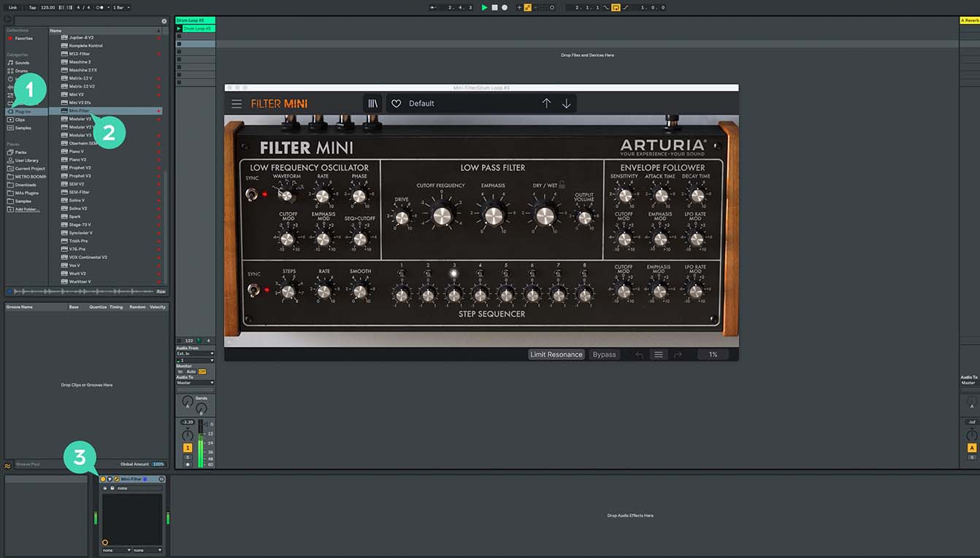Click the Dry/Wet lock icon
Image resolution: width=980 pixels, height=558 pixels.
click(x=562, y=186)
